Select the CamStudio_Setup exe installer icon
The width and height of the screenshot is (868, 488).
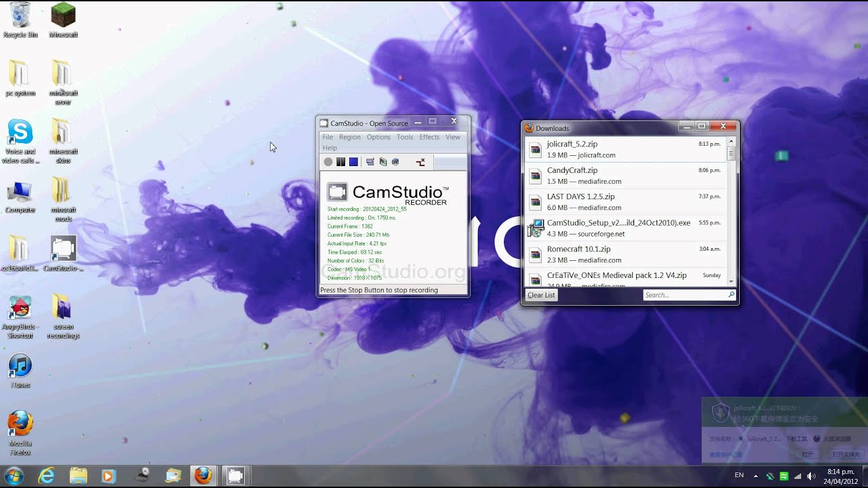point(536,228)
